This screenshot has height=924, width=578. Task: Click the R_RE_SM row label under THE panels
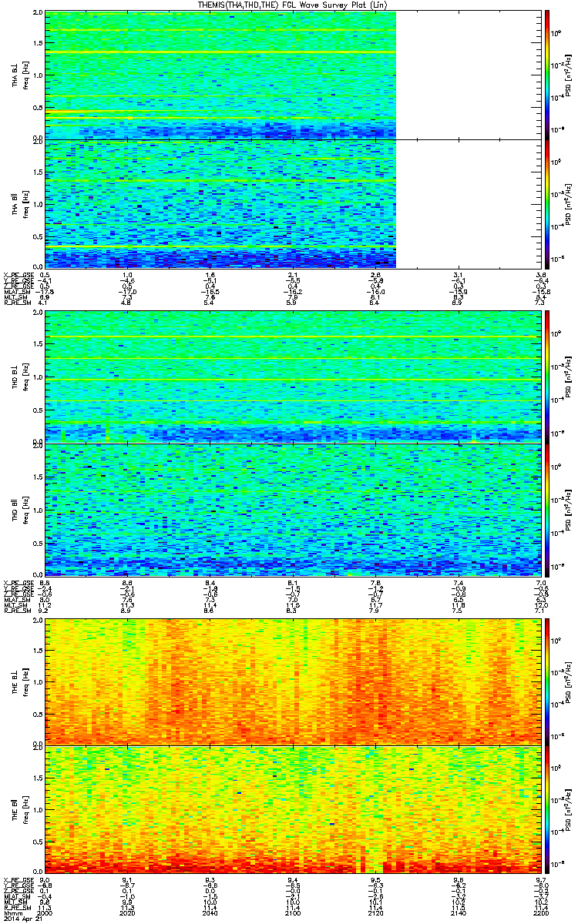point(16,909)
